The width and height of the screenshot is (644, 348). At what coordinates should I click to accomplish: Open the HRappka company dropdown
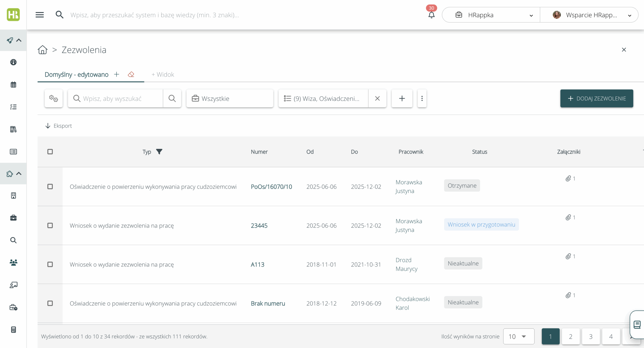(x=491, y=15)
